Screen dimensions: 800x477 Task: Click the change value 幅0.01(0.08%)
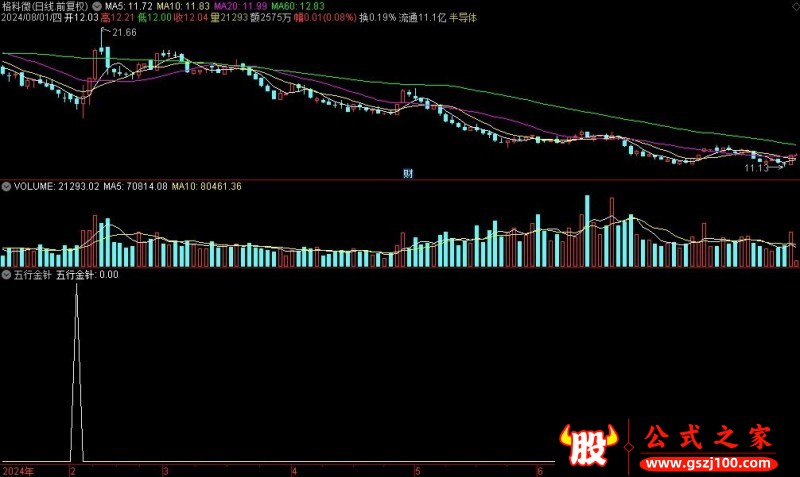tap(325, 18)
